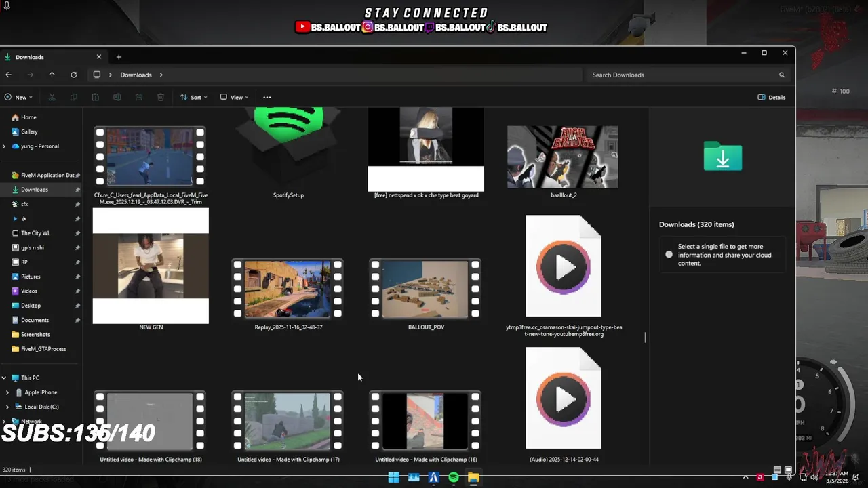The image size is (868, 488).
Task: Click the Rename icon in toolbar
Action: 117,97
